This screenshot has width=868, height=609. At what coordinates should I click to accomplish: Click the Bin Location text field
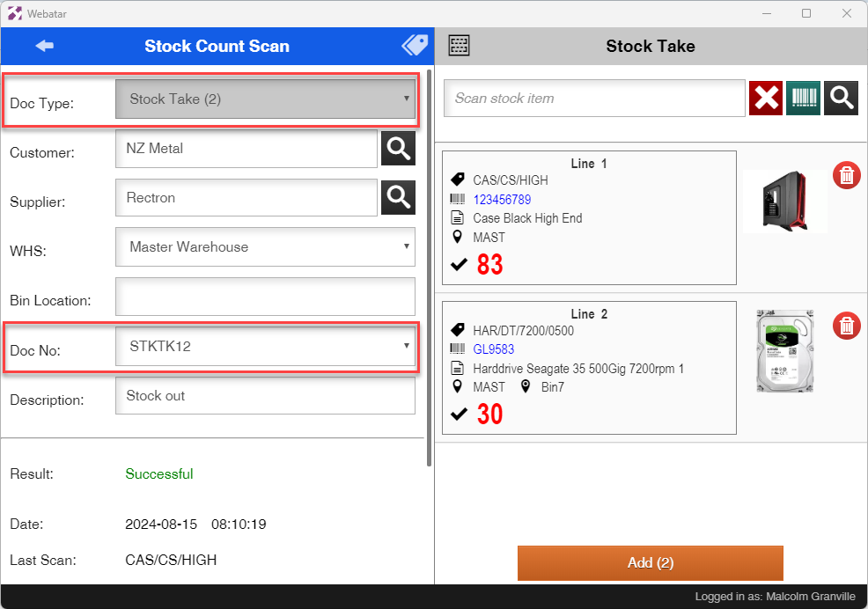(x=265, y=297)
